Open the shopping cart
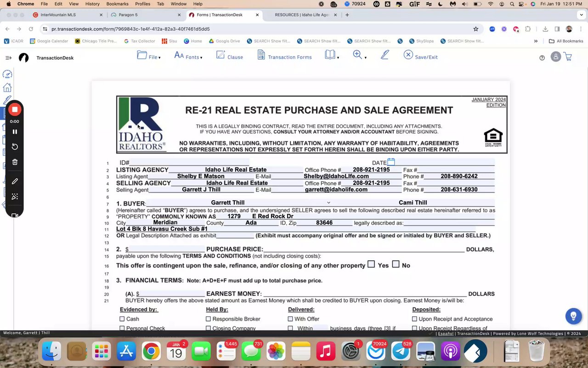This screenshot has height=368, width=588. [568, 57]
